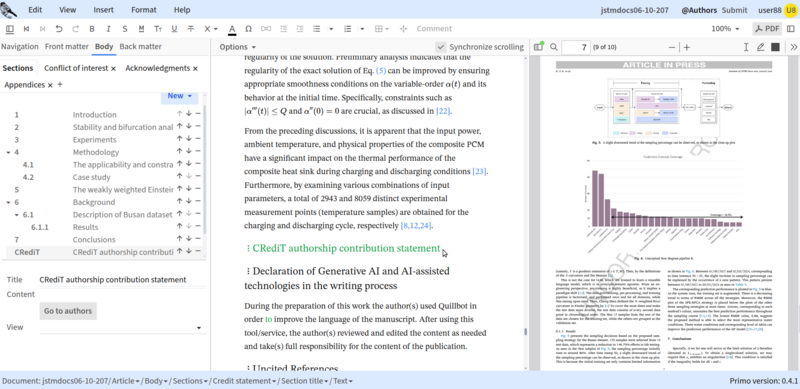Click the letter S formatting icon
The width and height of the screenshot is (800, 389).
click(124, 29)
